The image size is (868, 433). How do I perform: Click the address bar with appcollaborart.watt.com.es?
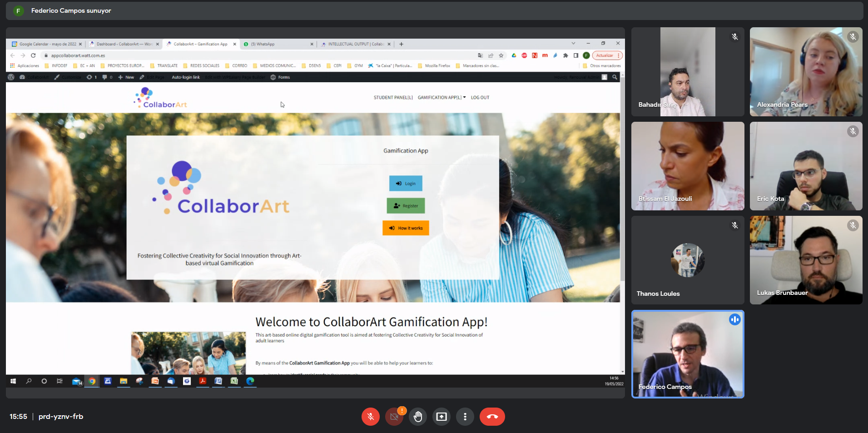(259, 55)
